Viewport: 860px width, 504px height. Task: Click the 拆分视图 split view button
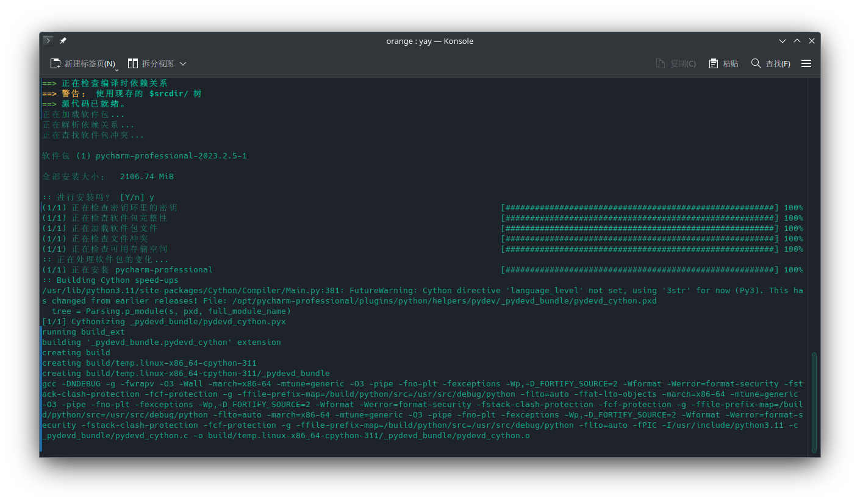(x=151, y=63)
